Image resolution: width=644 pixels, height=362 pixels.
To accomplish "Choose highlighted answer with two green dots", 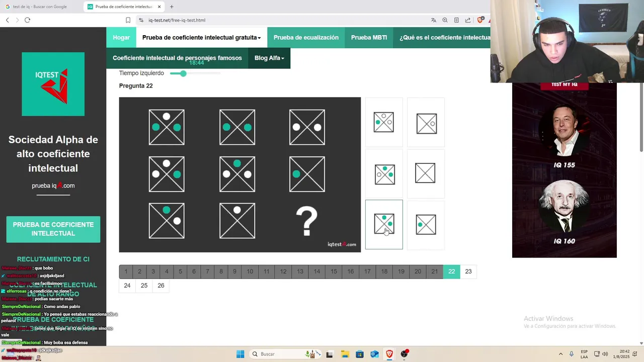I will 384,224.
